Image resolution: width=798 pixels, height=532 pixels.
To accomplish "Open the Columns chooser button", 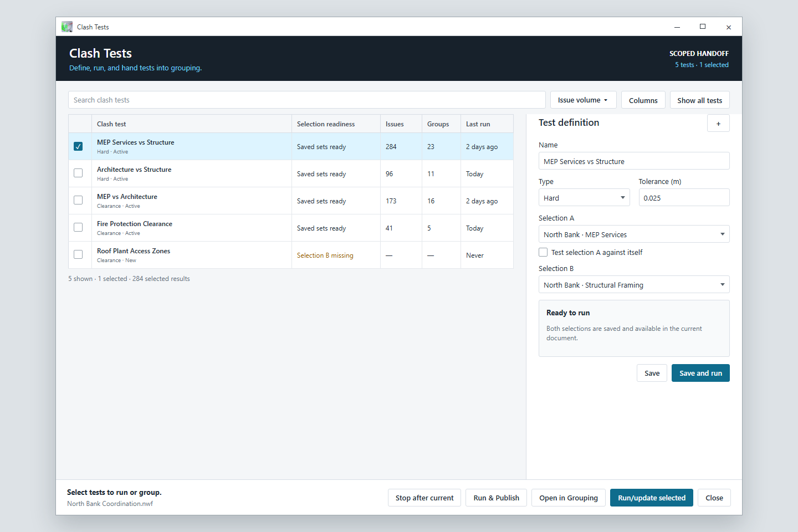I will coord(643,100).
